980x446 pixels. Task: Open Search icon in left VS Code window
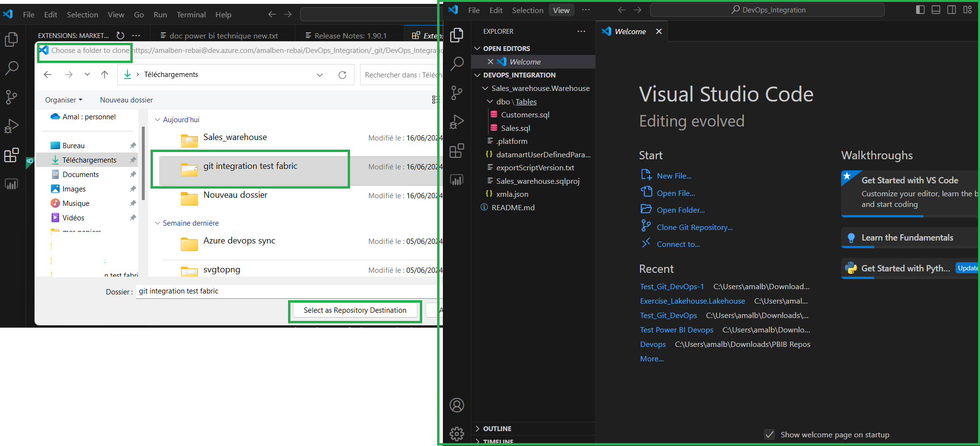point(11,68)
